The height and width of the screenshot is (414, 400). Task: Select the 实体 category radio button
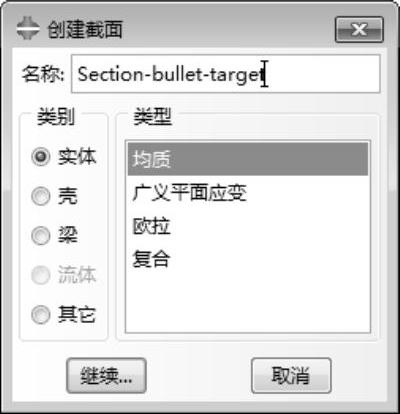[x=41, y=156]
